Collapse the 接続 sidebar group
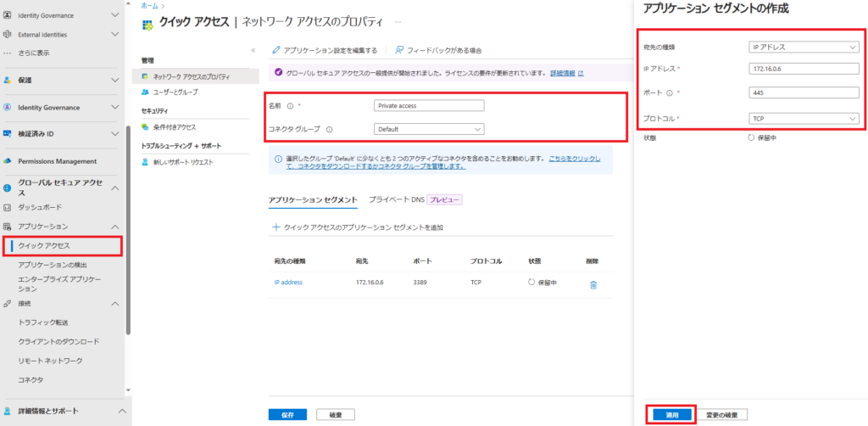This screenshot has width=868, height=426. point(115,304)
